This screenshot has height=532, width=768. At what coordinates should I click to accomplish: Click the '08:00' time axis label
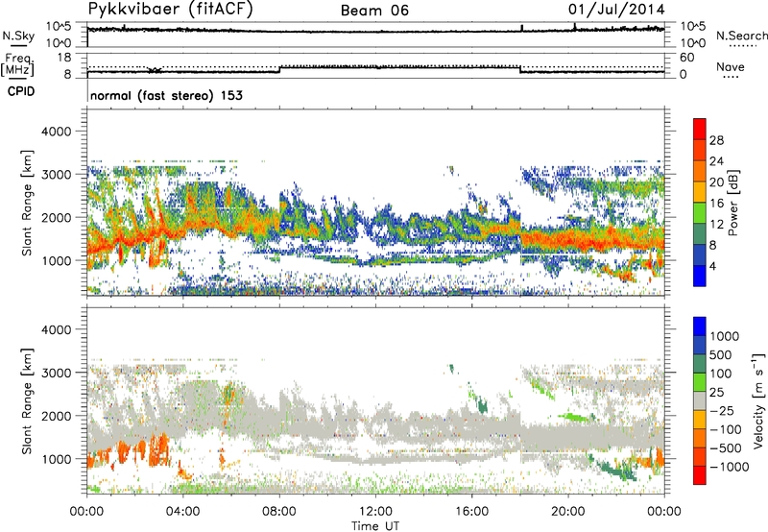coord(279,512)
